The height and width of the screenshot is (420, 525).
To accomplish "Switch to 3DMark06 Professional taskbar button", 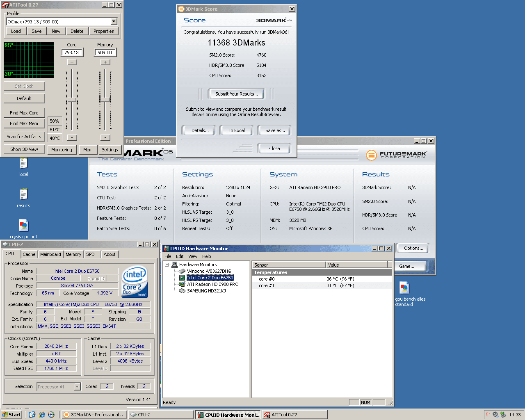I will click(94, 415).
